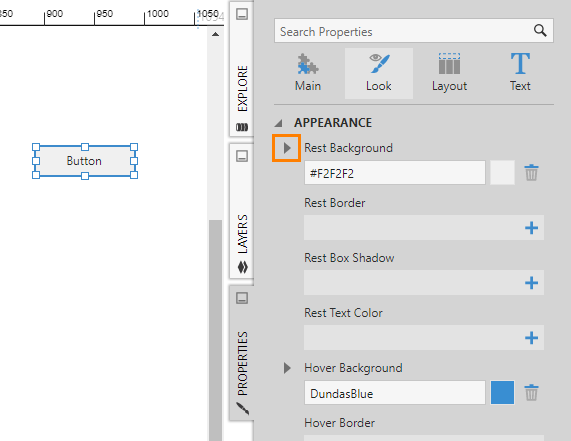Add a Rest Border with plus icon

pos(531,228)
